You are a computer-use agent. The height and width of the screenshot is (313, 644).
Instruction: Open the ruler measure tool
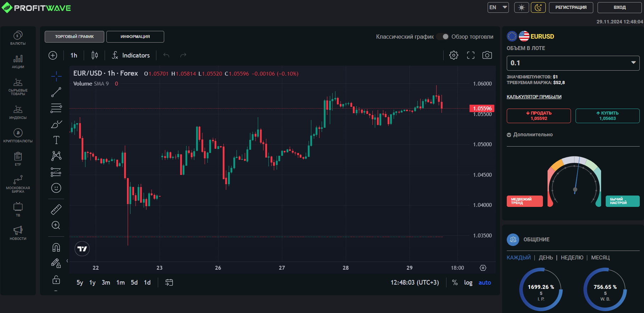pos(56,210)
